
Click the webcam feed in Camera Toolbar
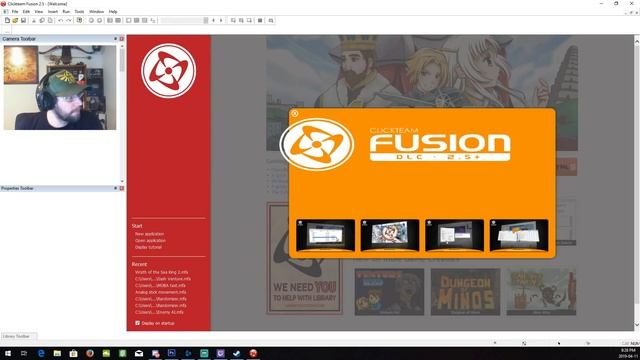coord(60,87)
